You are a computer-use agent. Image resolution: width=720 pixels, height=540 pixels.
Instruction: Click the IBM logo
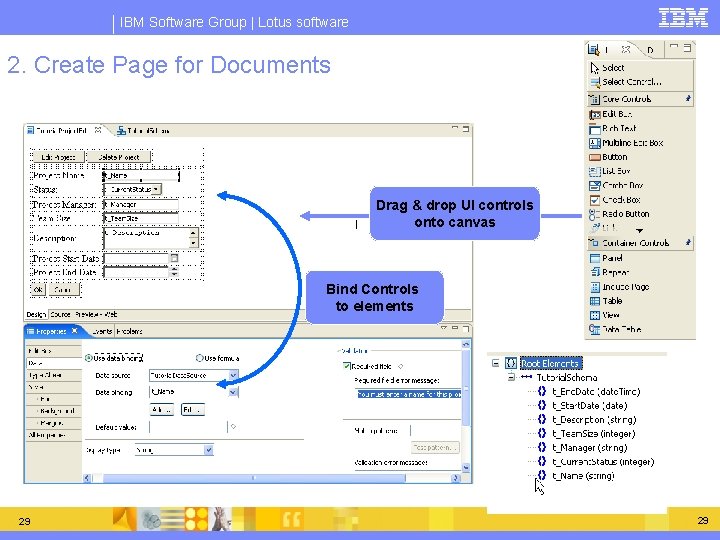click(683, 18)
